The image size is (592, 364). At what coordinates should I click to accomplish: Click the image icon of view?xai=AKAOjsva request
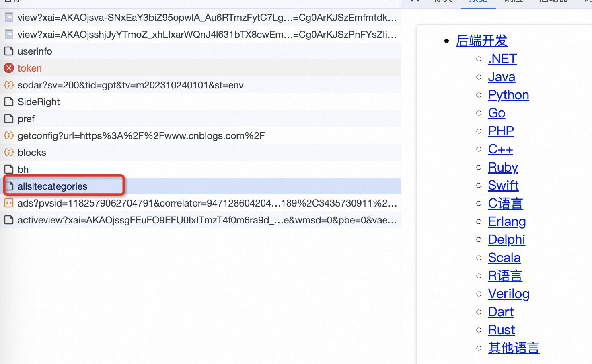click(x=9, y=18)
